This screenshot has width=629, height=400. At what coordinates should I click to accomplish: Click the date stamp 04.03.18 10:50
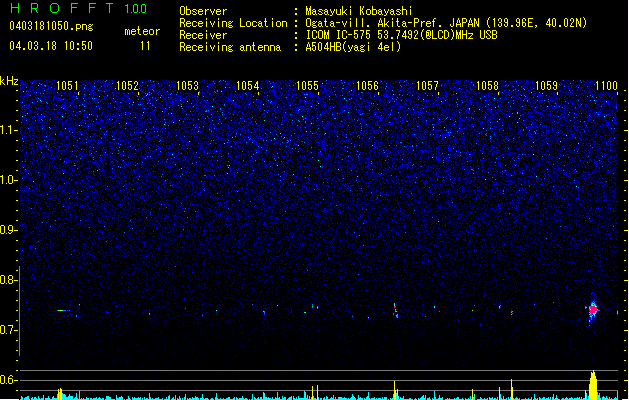coord(51,46)
